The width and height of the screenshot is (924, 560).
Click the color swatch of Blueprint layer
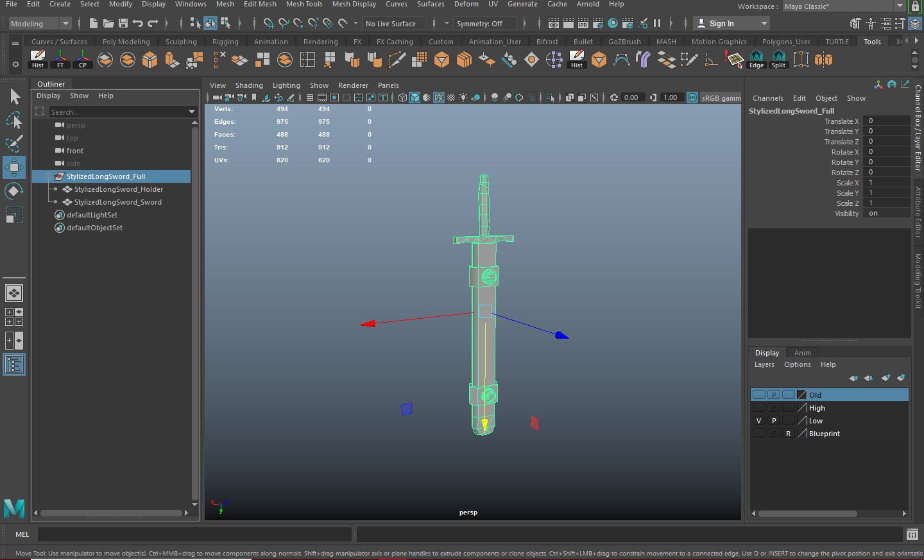(802, 434)
